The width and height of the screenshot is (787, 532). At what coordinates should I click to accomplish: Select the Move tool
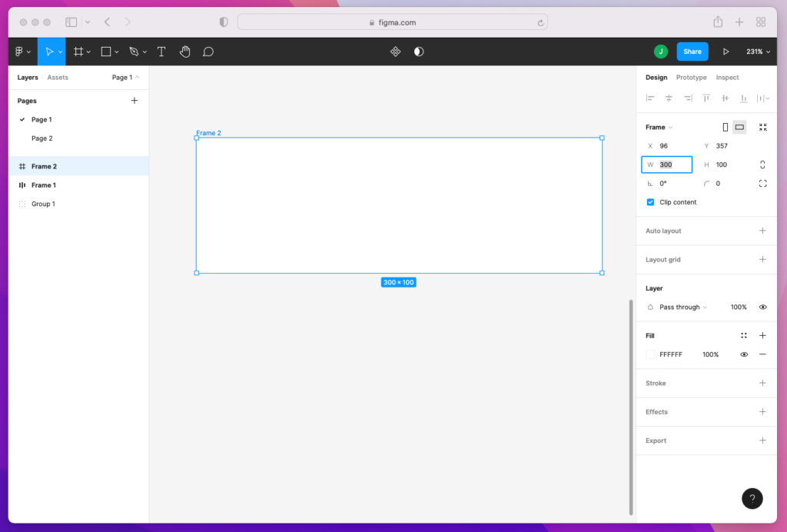48,52
